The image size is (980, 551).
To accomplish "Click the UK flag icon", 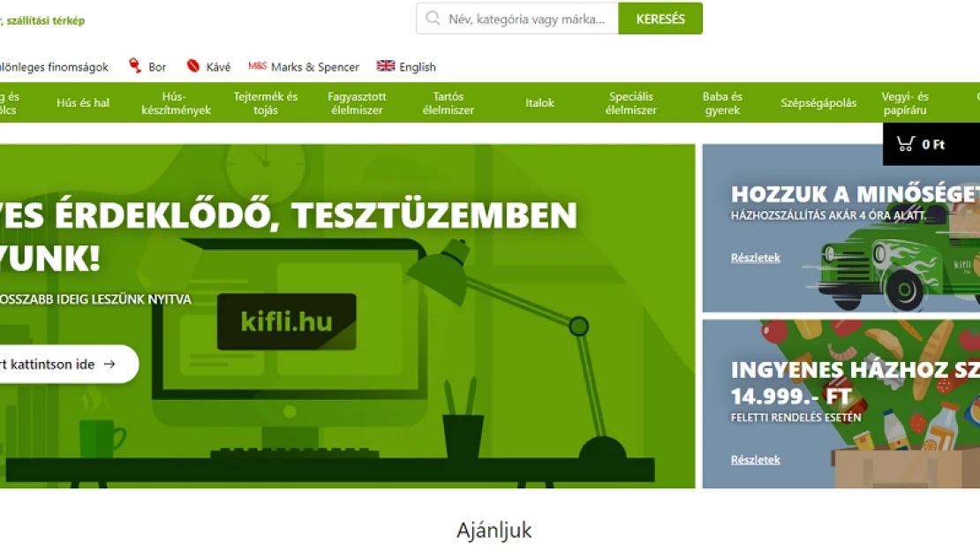I will [x=386, y=65].
